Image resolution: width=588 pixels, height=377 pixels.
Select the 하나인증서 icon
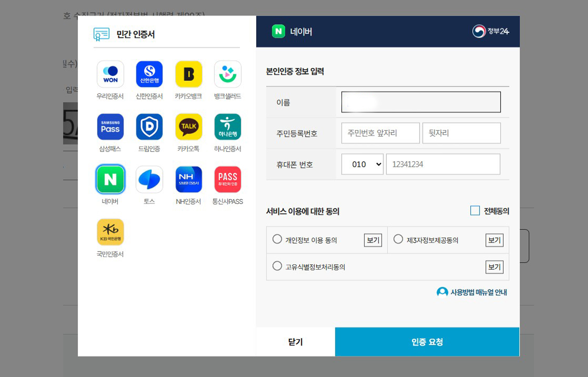227,126
